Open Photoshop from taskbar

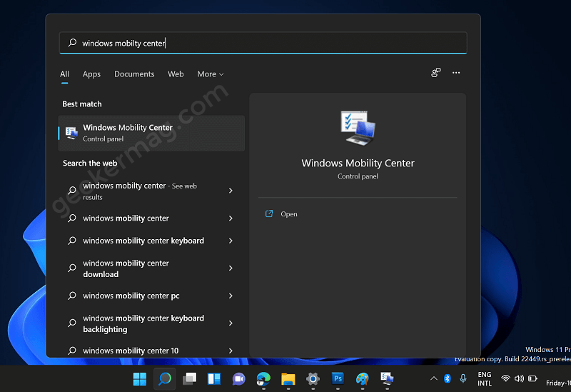338,379
